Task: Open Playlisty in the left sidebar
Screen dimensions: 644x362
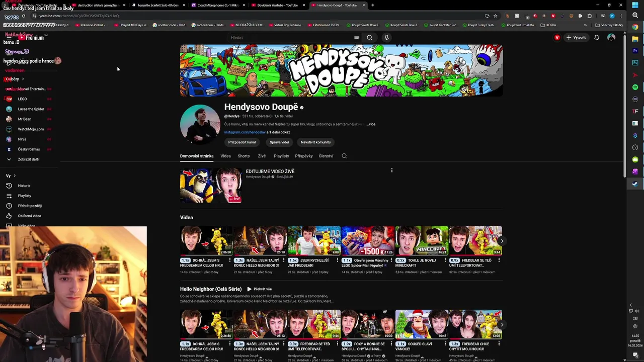Action: pos(24,196)
